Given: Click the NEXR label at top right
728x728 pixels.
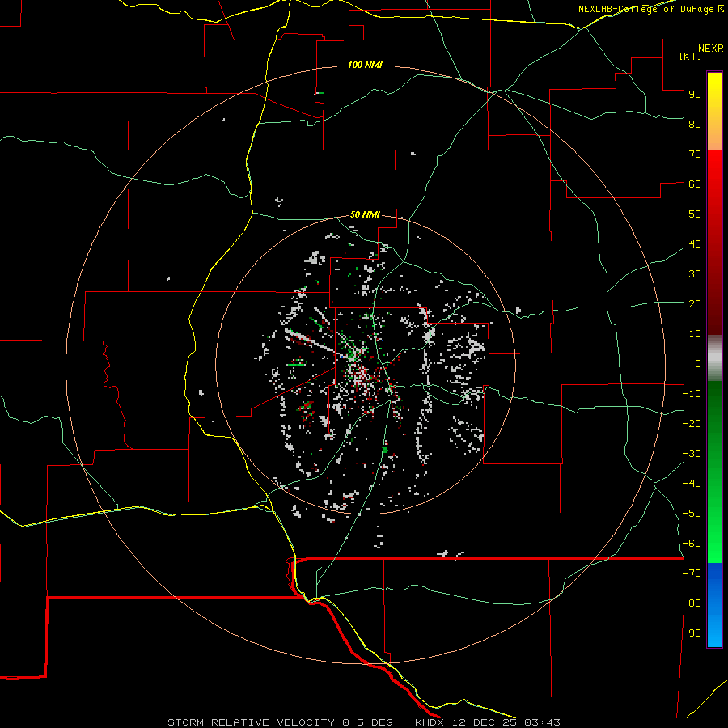Looking at the screenshot, I should (710, 49).
